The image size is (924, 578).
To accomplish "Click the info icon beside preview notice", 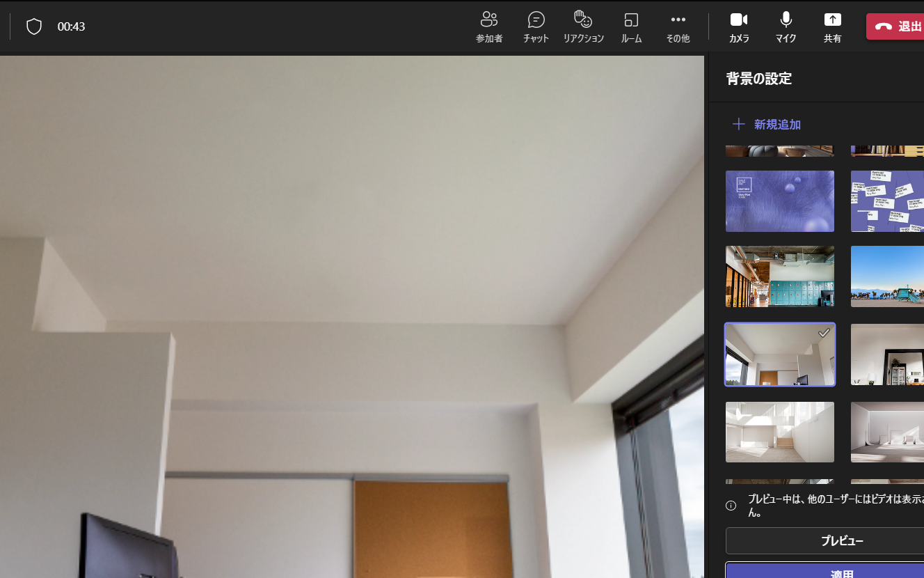I will [731, 506].
